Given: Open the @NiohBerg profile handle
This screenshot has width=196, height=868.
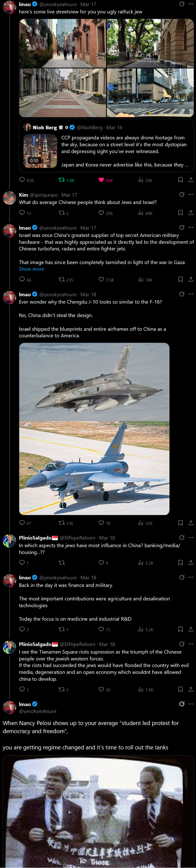Looking at the screenshot, I should click(x=90, y=127).
